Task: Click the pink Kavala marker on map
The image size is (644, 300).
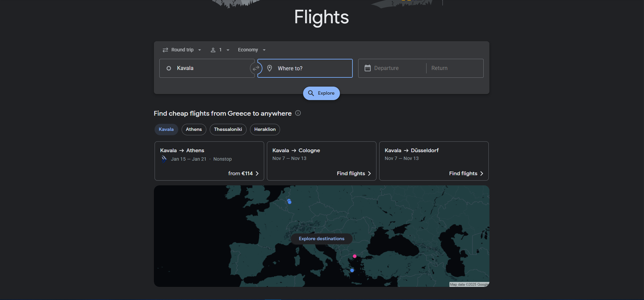Action: tap(355, 256)
